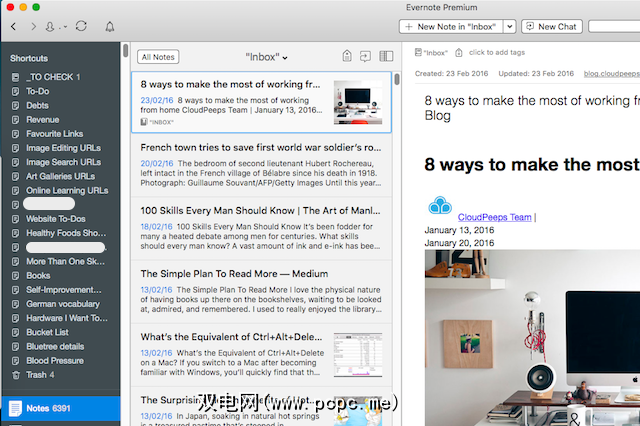This screenshot has width=640, height=426.
Task: Click the CloudPeeps cloud logo icon
Action: [440, 205]
